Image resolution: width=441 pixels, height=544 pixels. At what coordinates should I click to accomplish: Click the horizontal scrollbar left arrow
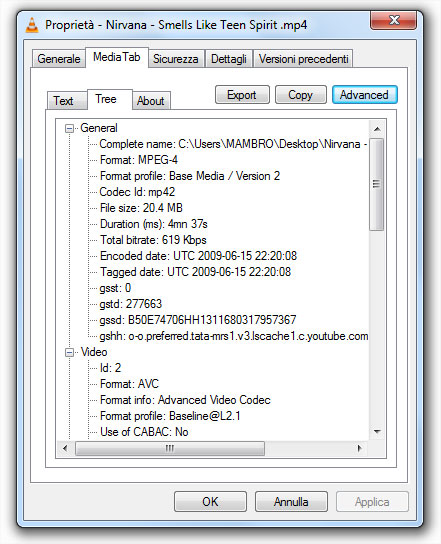coord(65,448)
